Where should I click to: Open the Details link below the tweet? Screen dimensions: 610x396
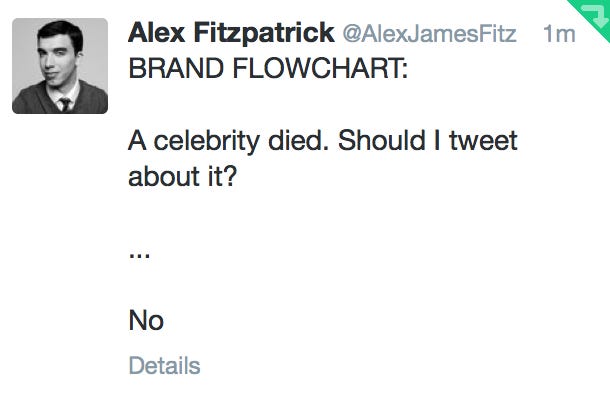coord(164,366)
